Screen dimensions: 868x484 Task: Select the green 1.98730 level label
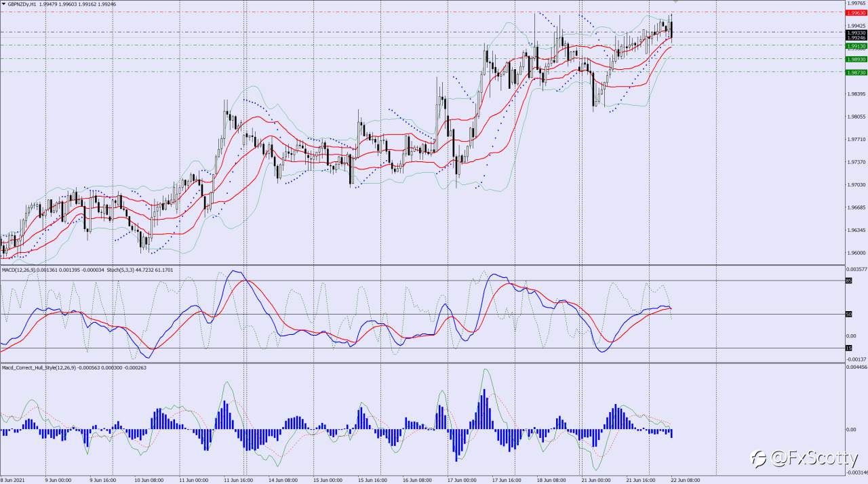(x=856, y=72)
